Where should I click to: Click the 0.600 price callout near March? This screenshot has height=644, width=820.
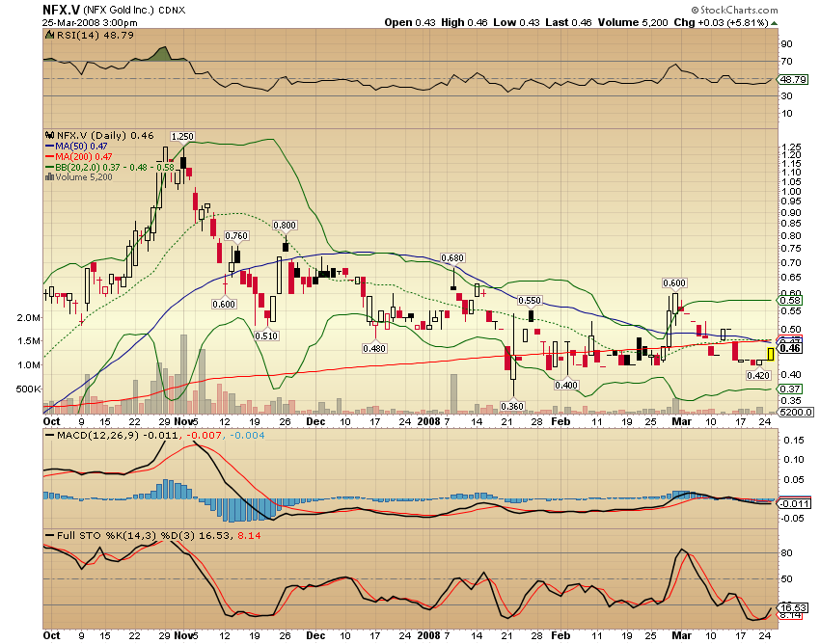(675, 283)
